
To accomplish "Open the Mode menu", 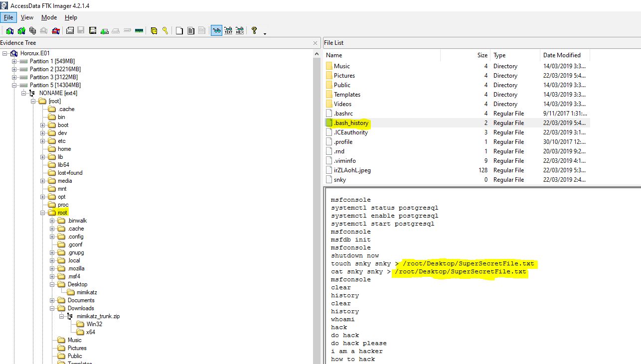I will 49,17.
